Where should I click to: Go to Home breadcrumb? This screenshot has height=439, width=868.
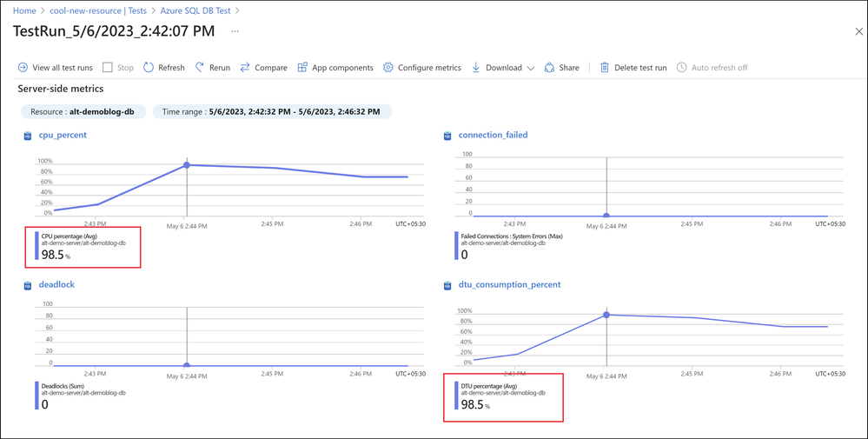click(24, 10)
